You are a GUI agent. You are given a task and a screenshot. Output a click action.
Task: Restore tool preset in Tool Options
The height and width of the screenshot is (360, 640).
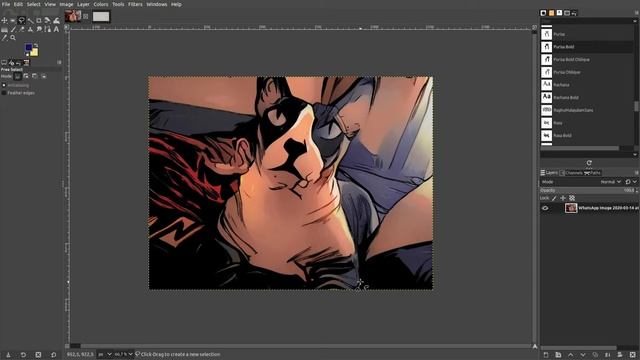point(23,355)
